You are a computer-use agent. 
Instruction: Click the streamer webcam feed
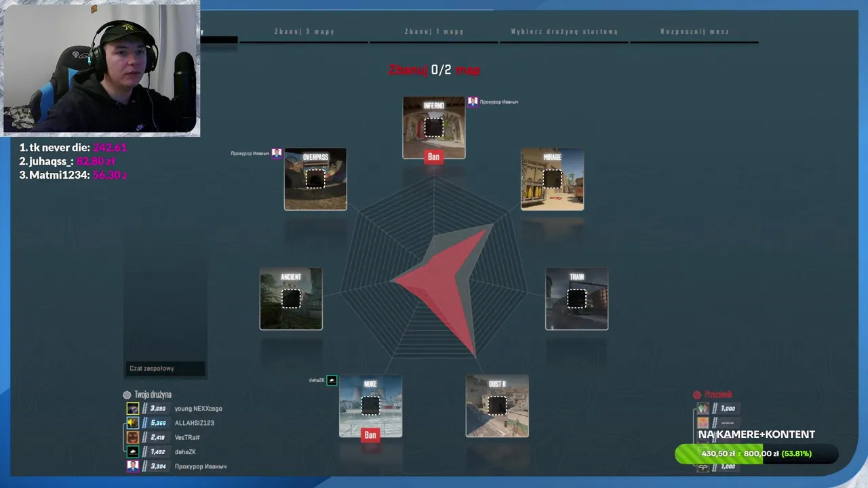(102, 68)
